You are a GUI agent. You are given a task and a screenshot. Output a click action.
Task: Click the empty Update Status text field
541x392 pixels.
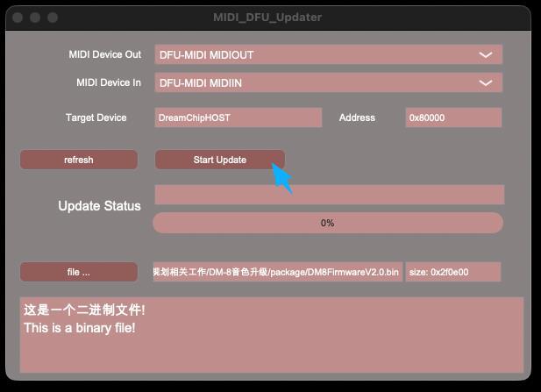coord(329,195)
